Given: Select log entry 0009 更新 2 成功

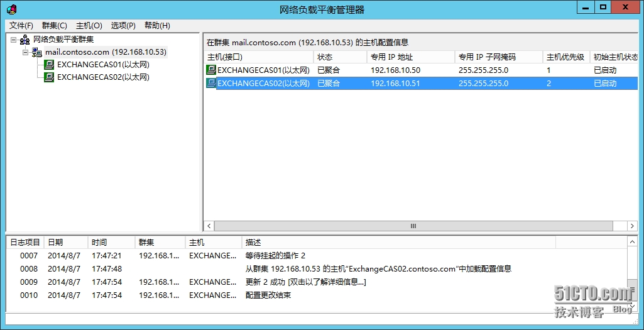Looking at the screenshot, I should [x=305, y=282].
